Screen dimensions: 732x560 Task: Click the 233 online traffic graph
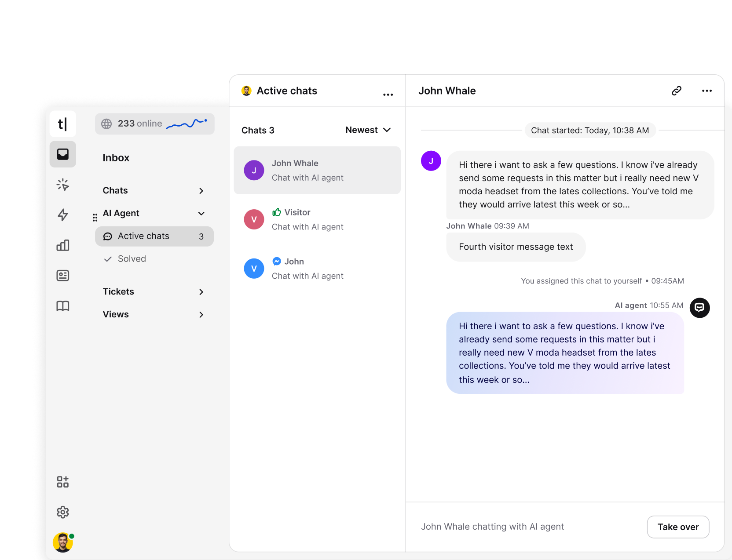click(x=154, y=124)
